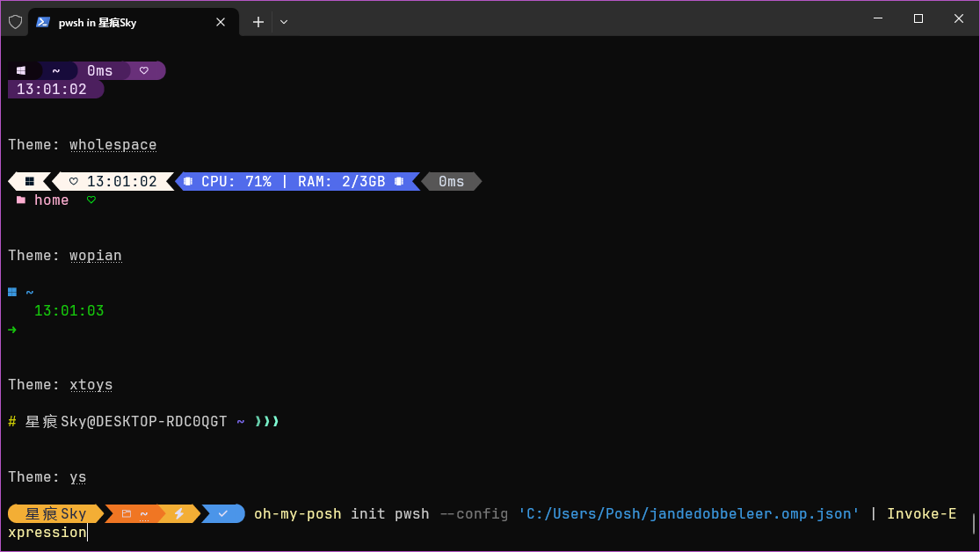Screen dimensions: 980x552
Task: Click the chip icon before 'CPU: 71%'
Action: (x=188, y=181)
